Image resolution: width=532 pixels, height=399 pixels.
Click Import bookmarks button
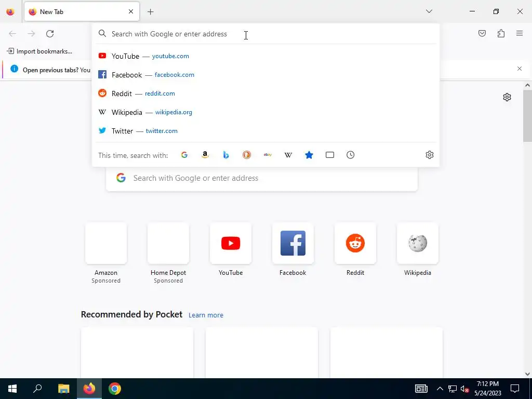click(x=39, y=51)
